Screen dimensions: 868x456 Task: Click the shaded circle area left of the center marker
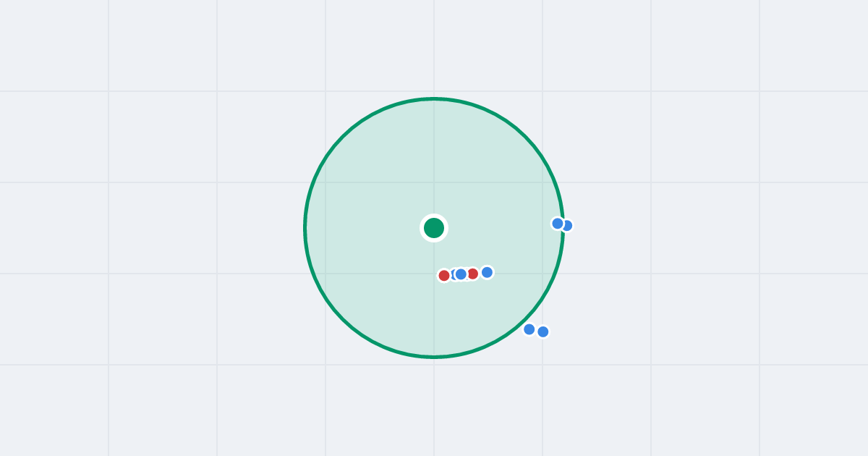(x=362, y=228)
